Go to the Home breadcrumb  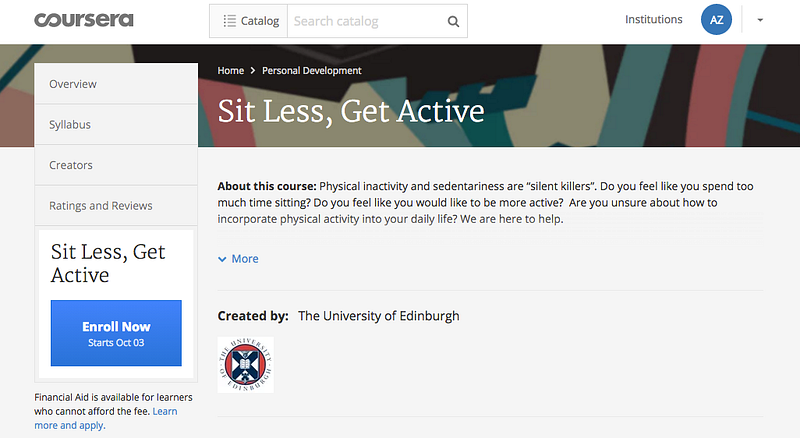[231, 70]
